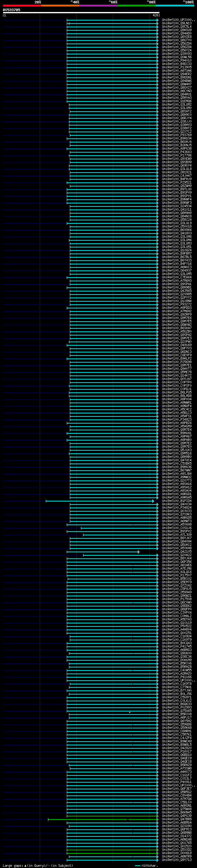Select the UniRef100_P17507 hit label
The image size is (197, 868).
click(176, 575)
